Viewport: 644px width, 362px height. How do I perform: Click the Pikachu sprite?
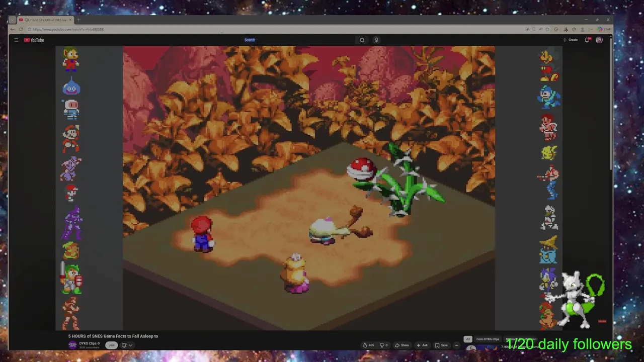(549, 152)
